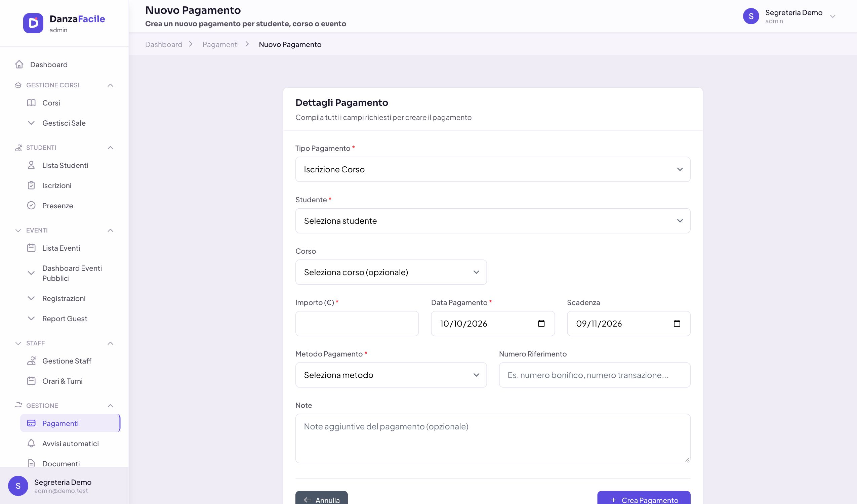
Task: Click the Pagamenti breadcrumb link
Action: click(x=220, y=44)
